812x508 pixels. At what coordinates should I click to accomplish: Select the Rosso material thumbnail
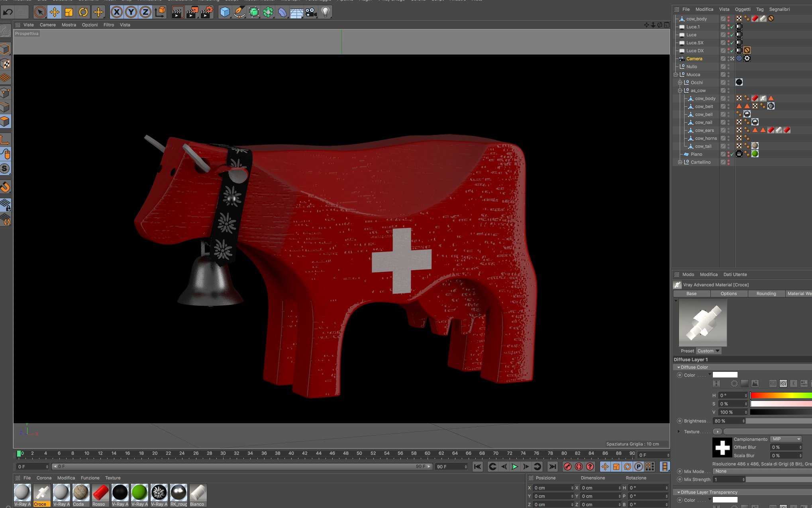click(x=100, y=493)
